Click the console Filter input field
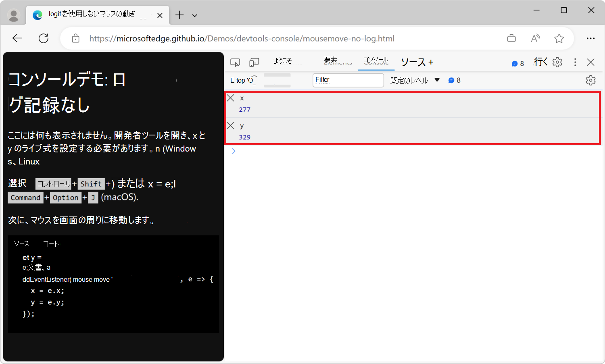This screenshot has height=364, width=605. [348, 80]
